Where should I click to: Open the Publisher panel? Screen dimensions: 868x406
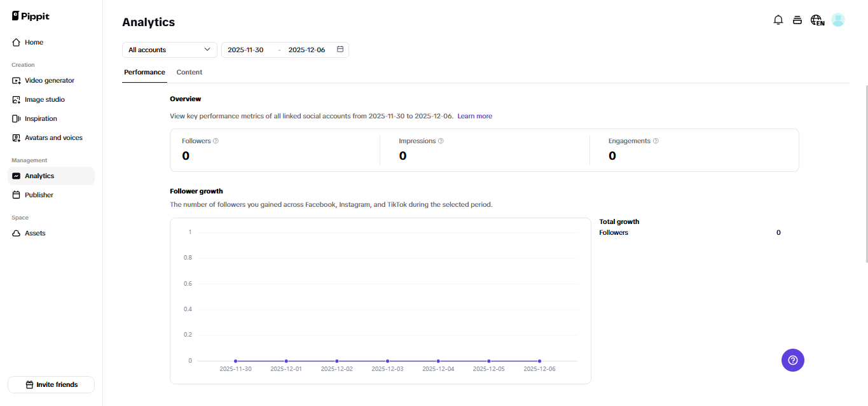[39, 195]
